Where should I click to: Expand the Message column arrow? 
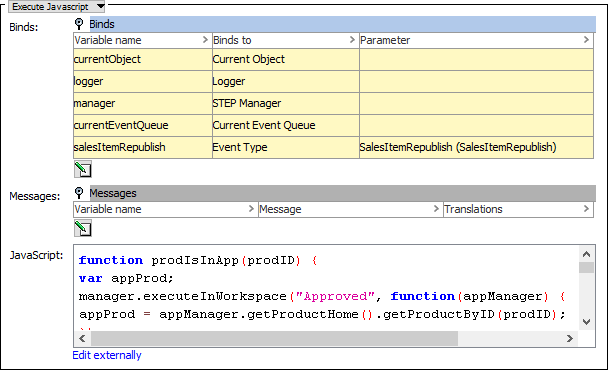point(436,209)
